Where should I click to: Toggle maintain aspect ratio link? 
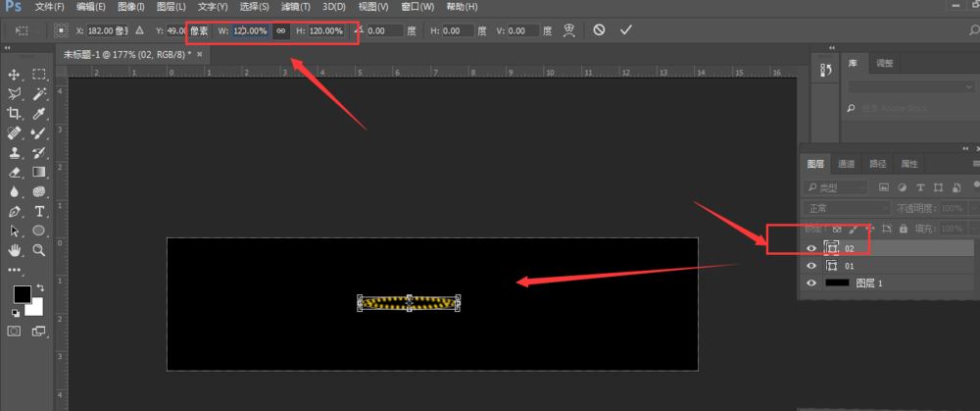(x=281, y=30)
